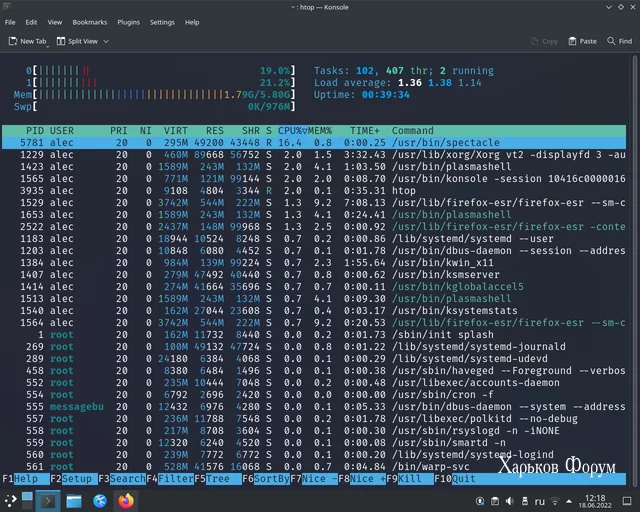This screenshot has width=640, height=512.
Task: Open the Plugins menu
Action: tap(128, 22)
